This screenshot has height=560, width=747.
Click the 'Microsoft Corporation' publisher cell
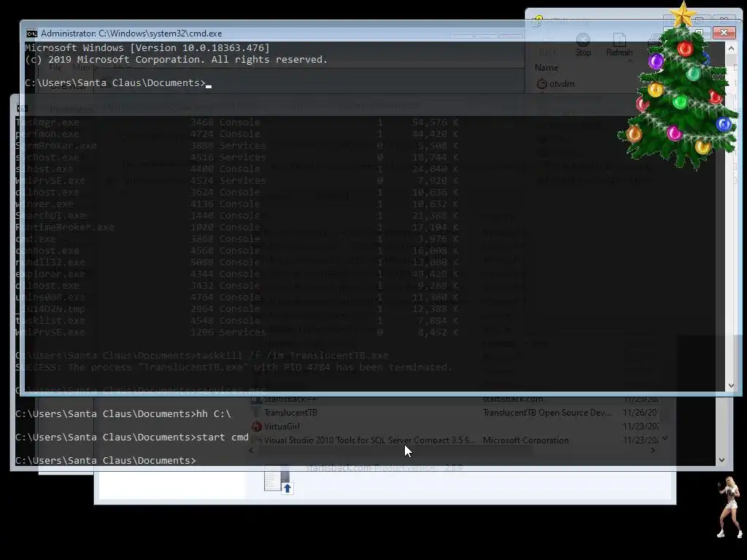[525, 440]
